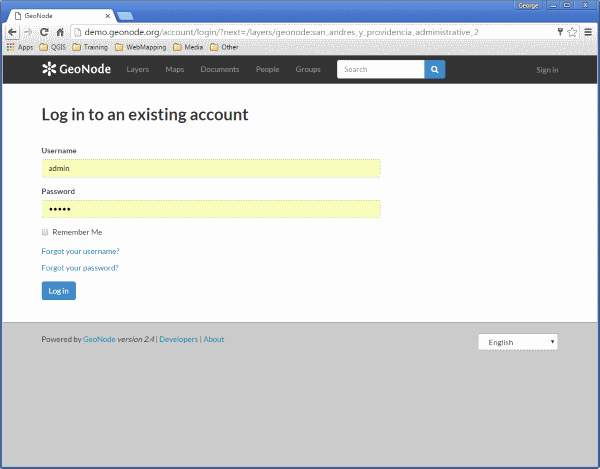Image resolution: width=600 pixels, height=469 pixels.
Task: Open the Forgot your username link
Action: click(80, 251)
